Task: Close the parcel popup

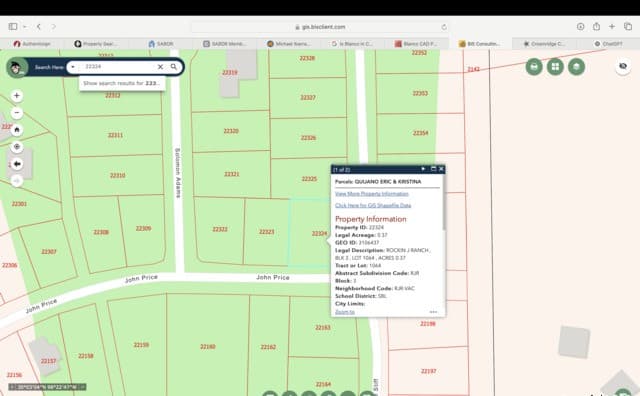Action: point(441,169)
